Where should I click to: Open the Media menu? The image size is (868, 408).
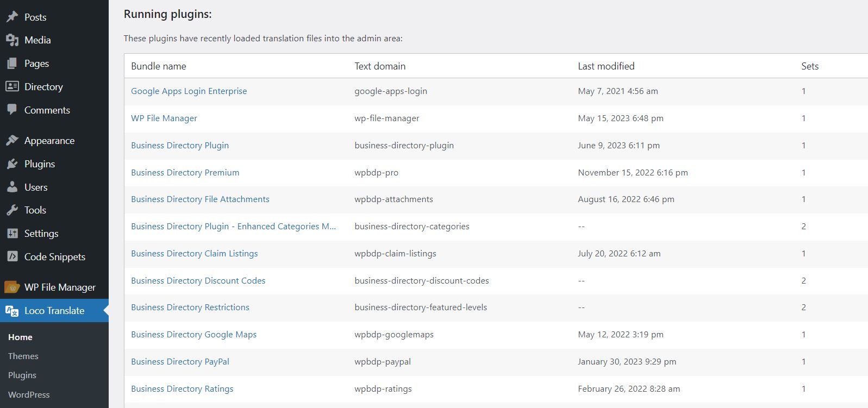[x=38, y=40]
